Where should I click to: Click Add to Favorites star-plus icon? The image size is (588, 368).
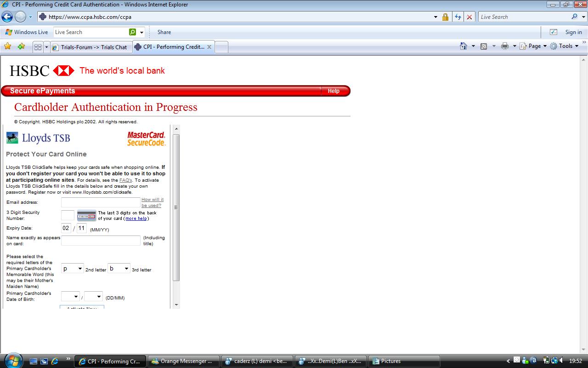[x=21, y=46]
